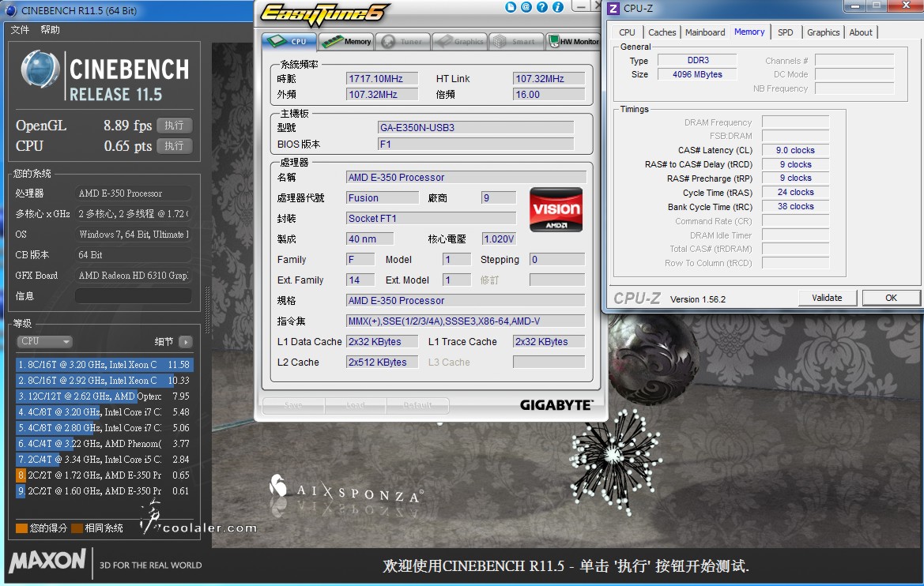Click the Cinebench title bar app icon
924x586 pixels.
[10, 10]
